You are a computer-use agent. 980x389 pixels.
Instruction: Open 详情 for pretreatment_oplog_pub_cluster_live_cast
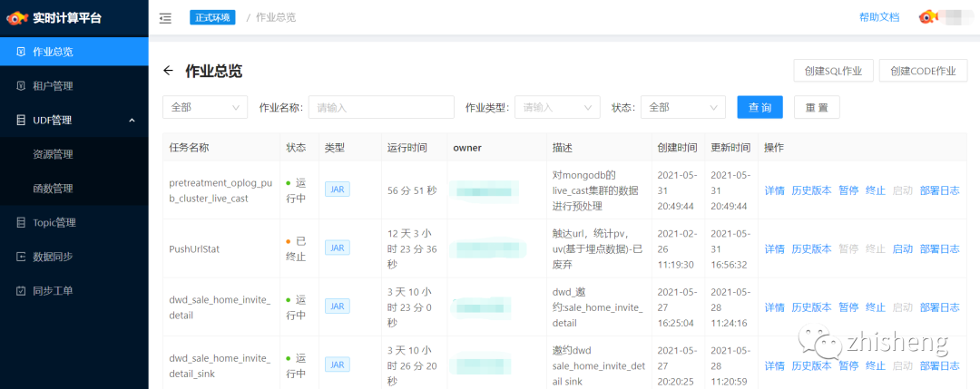click(774, 190)
